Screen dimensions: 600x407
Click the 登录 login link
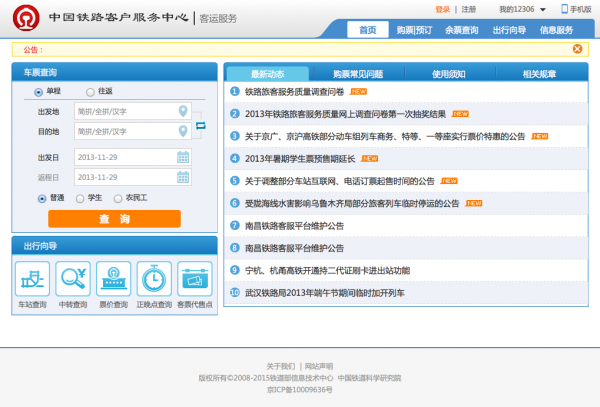click(443, 9)
